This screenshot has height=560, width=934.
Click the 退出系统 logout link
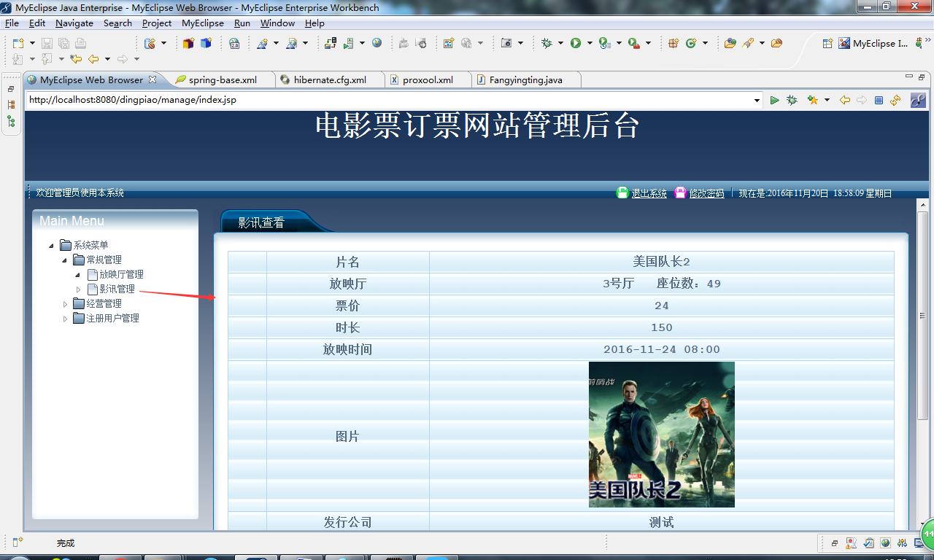tap(649, 193)
